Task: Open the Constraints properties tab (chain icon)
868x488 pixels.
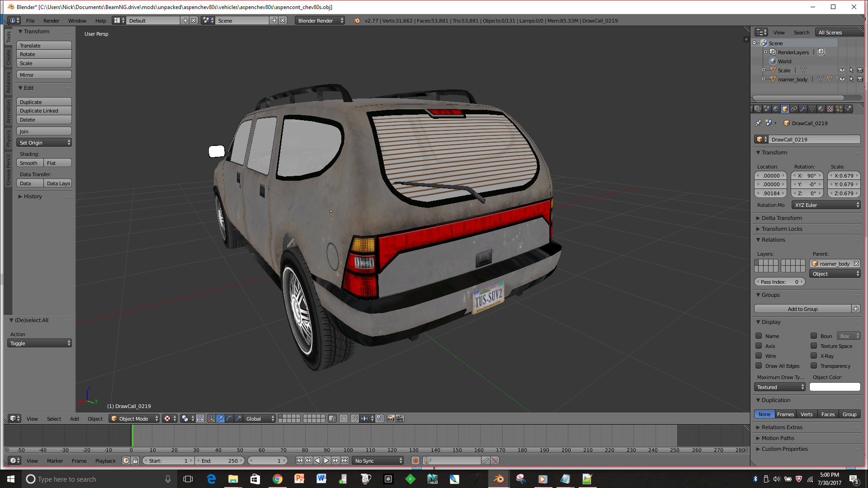Action: click(794, 109)
